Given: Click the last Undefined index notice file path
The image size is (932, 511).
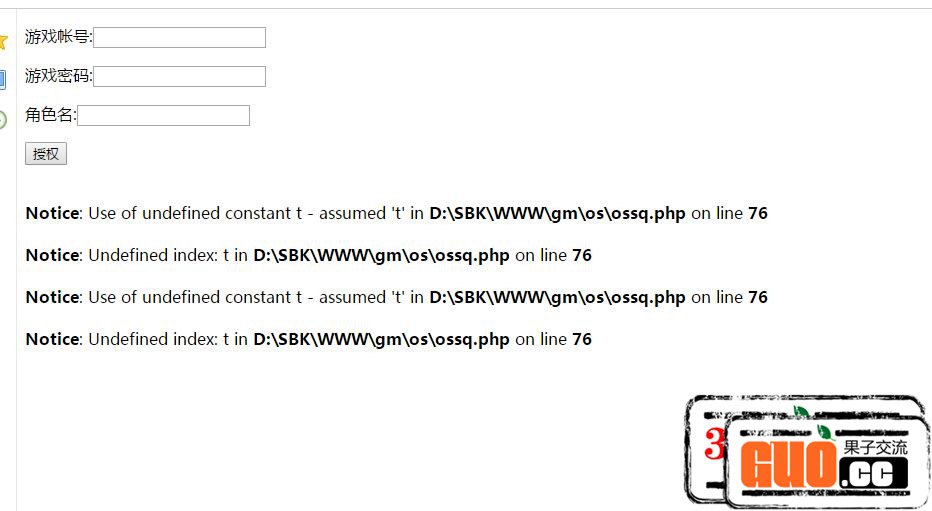Looking at the screenshot, I should [x=381, y=339].
